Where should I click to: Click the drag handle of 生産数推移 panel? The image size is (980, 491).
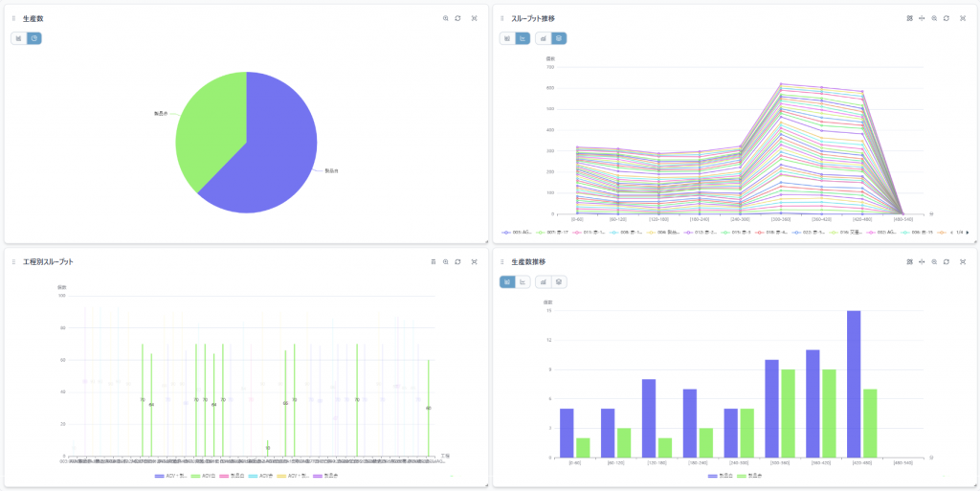pos(501,262)
